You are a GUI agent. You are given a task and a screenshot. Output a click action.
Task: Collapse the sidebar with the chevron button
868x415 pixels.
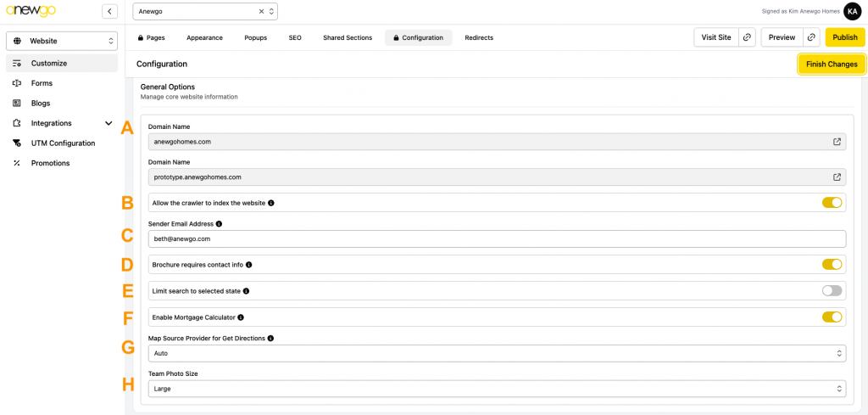click(x=109, y=11)
